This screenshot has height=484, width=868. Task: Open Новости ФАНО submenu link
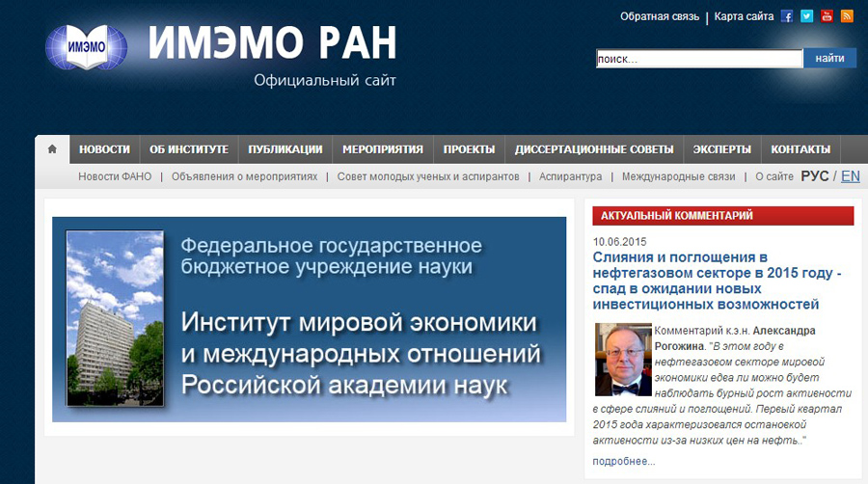point(115,176)
